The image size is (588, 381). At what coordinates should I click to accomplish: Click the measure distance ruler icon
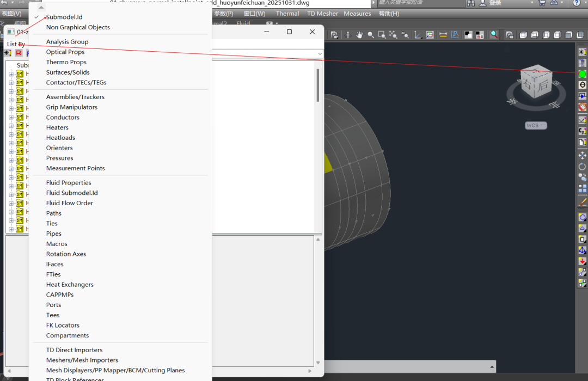443,35
